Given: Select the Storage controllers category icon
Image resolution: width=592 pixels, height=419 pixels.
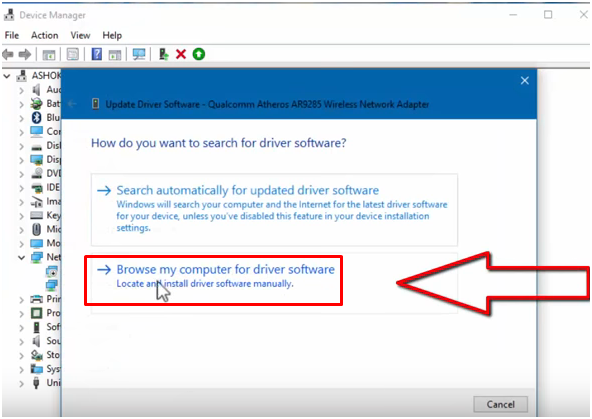Looking at the screenshot, I should pos(37,355).
